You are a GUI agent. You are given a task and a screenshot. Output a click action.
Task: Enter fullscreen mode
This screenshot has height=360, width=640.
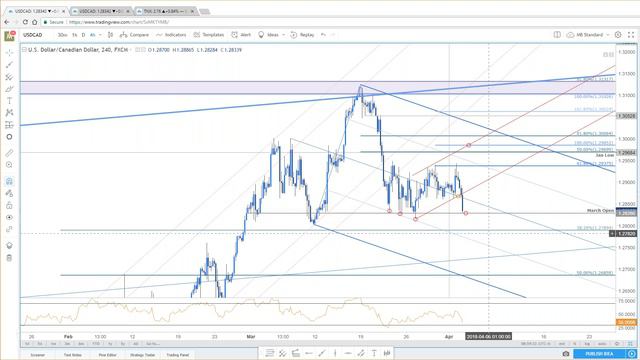(x=631, y=35)
